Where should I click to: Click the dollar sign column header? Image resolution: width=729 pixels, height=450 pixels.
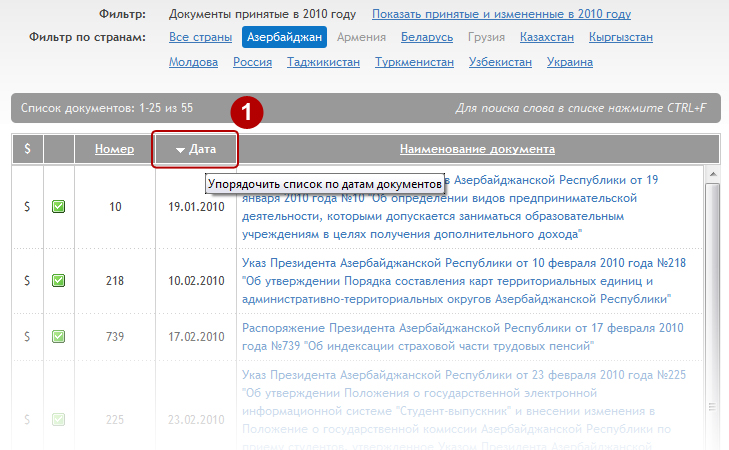tap(27, 149)
